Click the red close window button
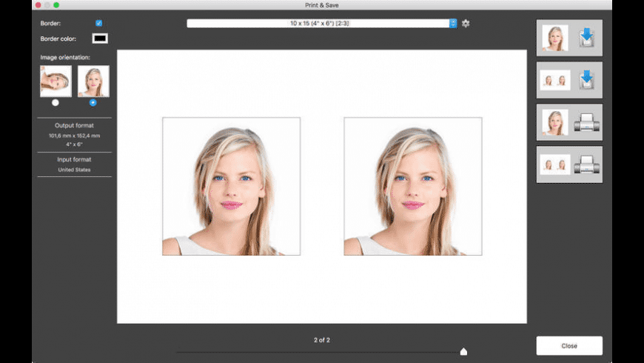Screen dimensions: 644x363 (x=38, y=5)
